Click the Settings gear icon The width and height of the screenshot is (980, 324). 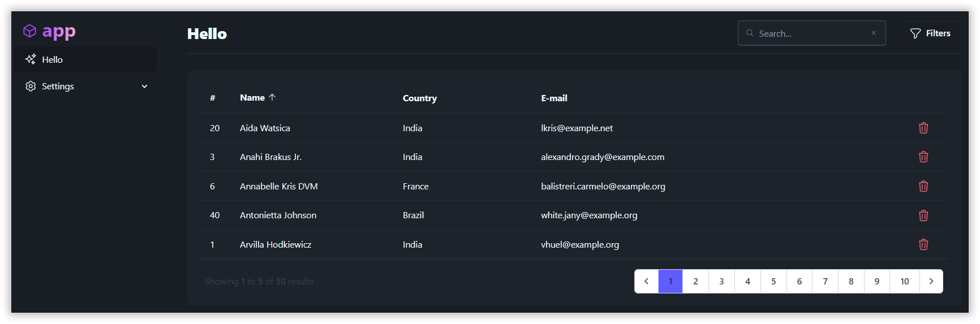coord(31,87)
